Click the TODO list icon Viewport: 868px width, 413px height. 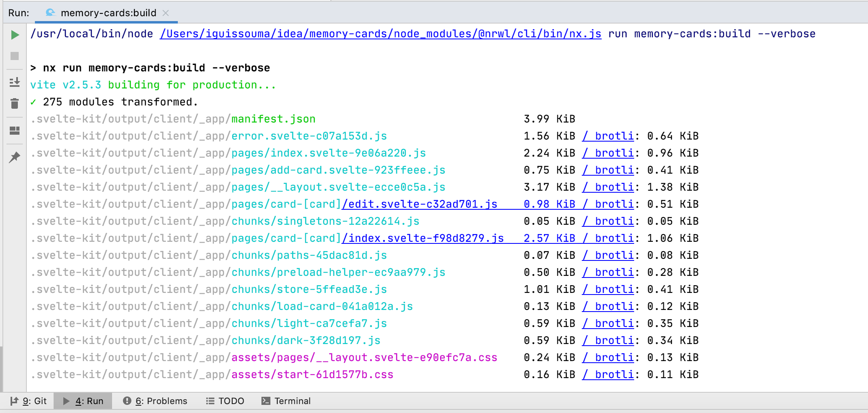click(210, 401)
